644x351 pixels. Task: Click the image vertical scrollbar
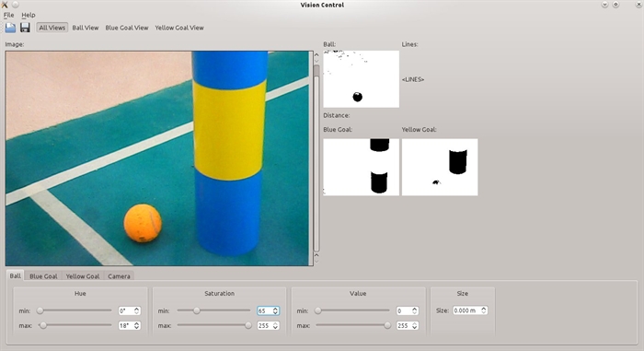(316, 158)
